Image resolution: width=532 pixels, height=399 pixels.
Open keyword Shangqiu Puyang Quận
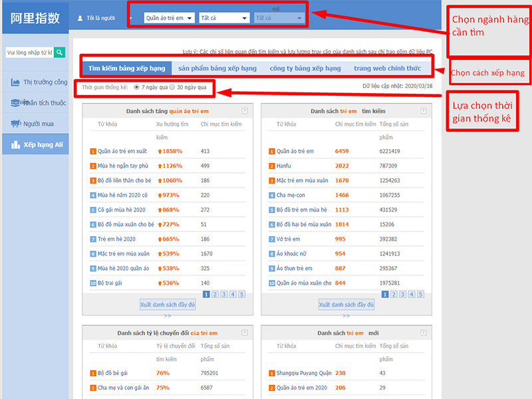pyautogui.click(x=304, y=373)
